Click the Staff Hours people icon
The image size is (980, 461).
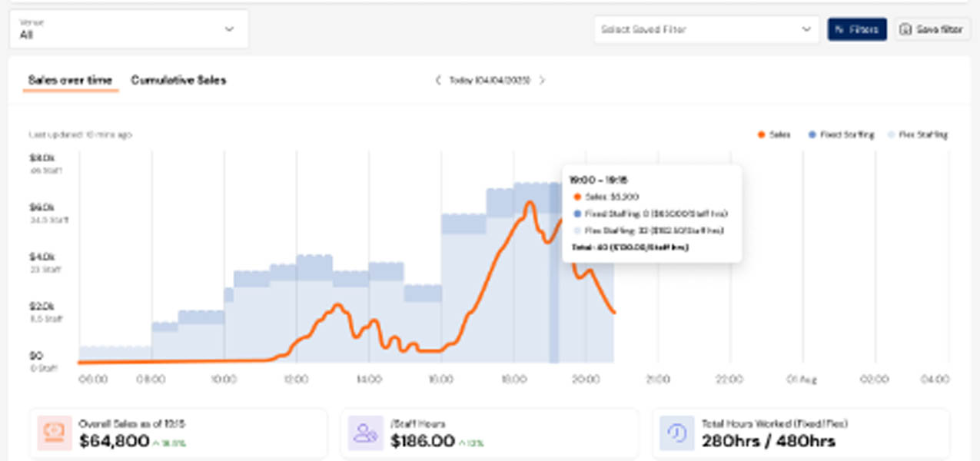[365, 433]
